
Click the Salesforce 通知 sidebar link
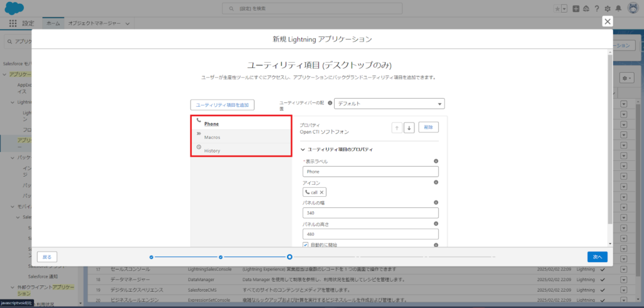[x=43, y=277]
